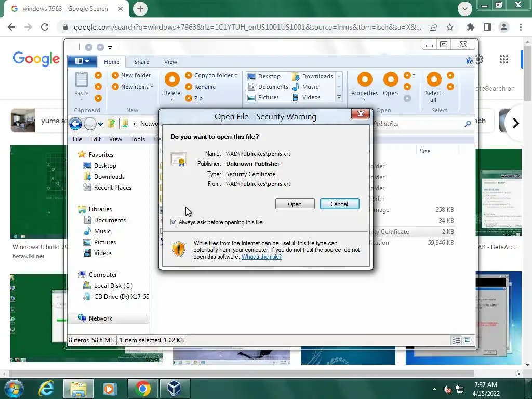Expand the ribbon location gallery

tap(339, 97)
